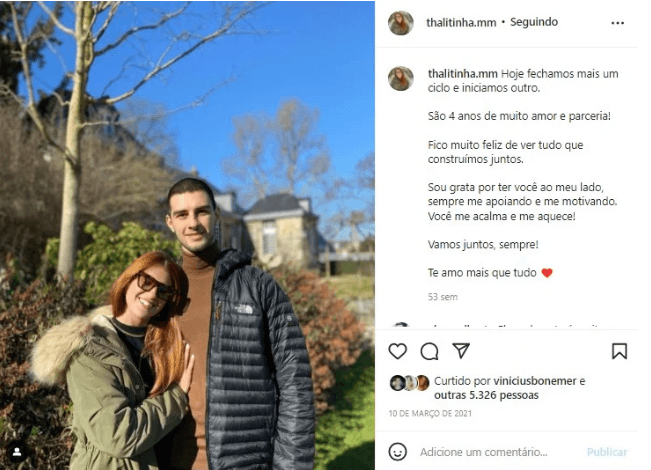The height and width of the screenshot is (470, 651).
Task: Toggle the Seguindo following status
Action: click(x=534, y=22)
